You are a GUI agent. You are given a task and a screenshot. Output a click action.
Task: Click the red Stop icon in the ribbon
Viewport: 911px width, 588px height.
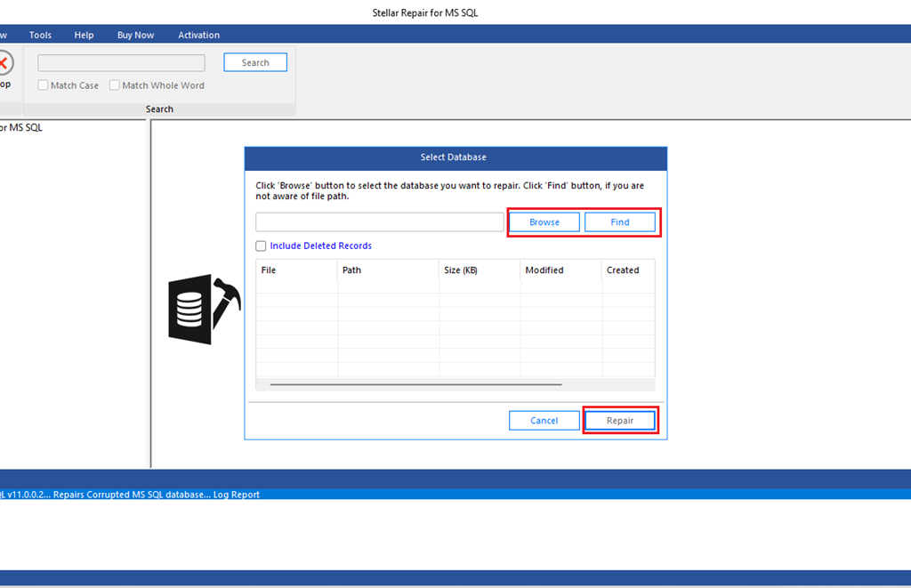(x=4, y=63)
